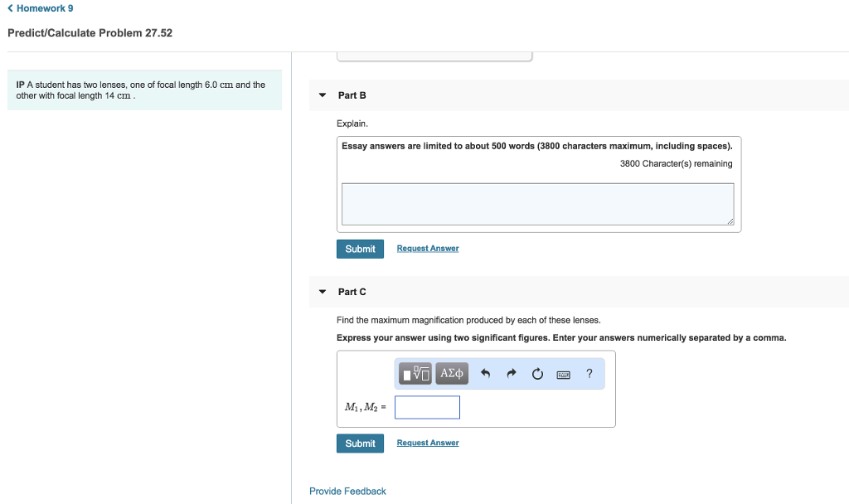Screen dimensions: 849x504
Task: Open the math symbols template menu
Action: coord(415,373)
